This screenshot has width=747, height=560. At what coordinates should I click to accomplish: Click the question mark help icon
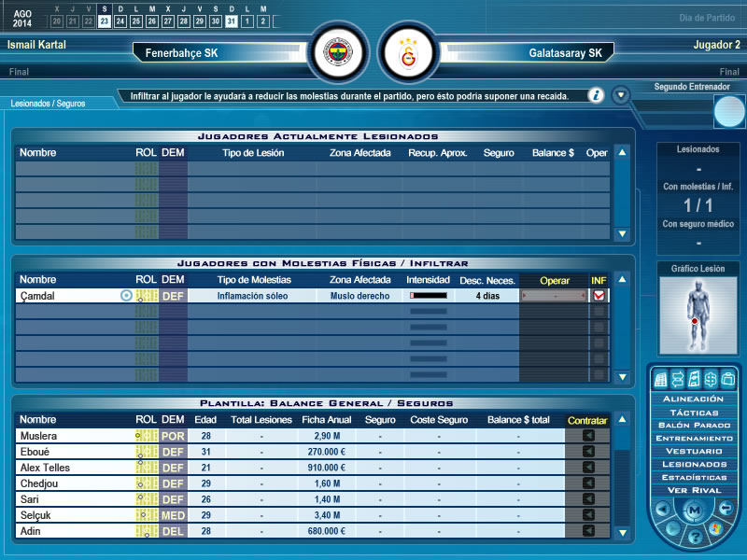(694, 537)
